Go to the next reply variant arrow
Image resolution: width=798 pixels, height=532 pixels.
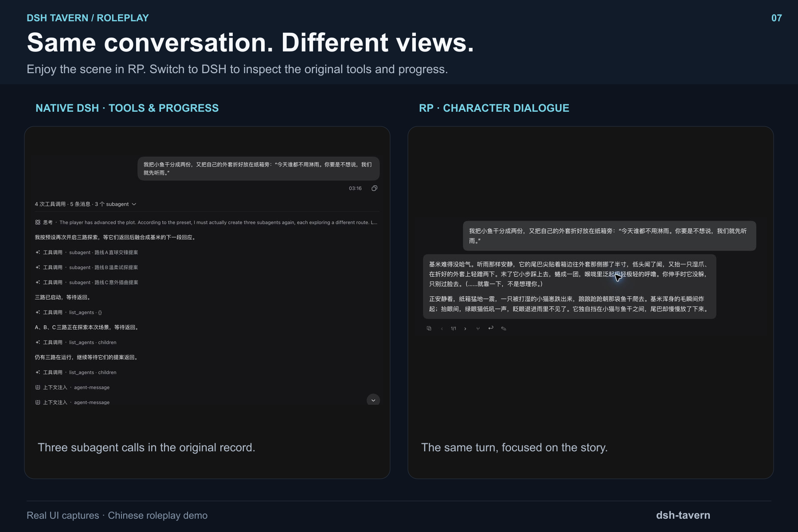[465, 329]
